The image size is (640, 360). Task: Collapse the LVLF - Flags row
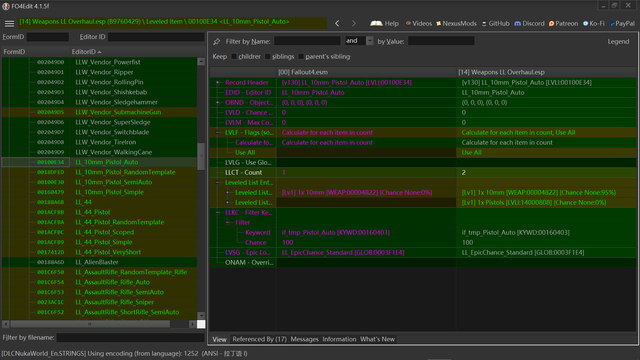pyautogui.click(x=218, y=132)
